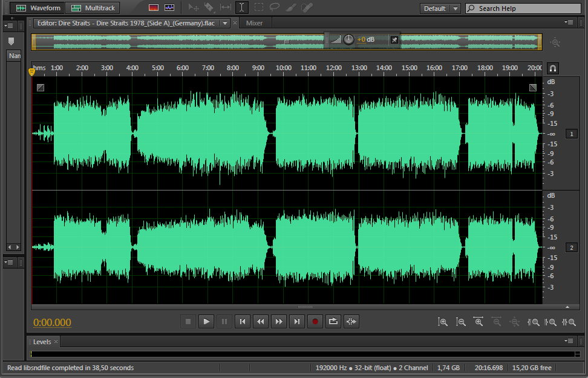The image size is (588, 378).
Task: Toggle Loop Playback
Action: pyautogui.click(x=333, y=321)
